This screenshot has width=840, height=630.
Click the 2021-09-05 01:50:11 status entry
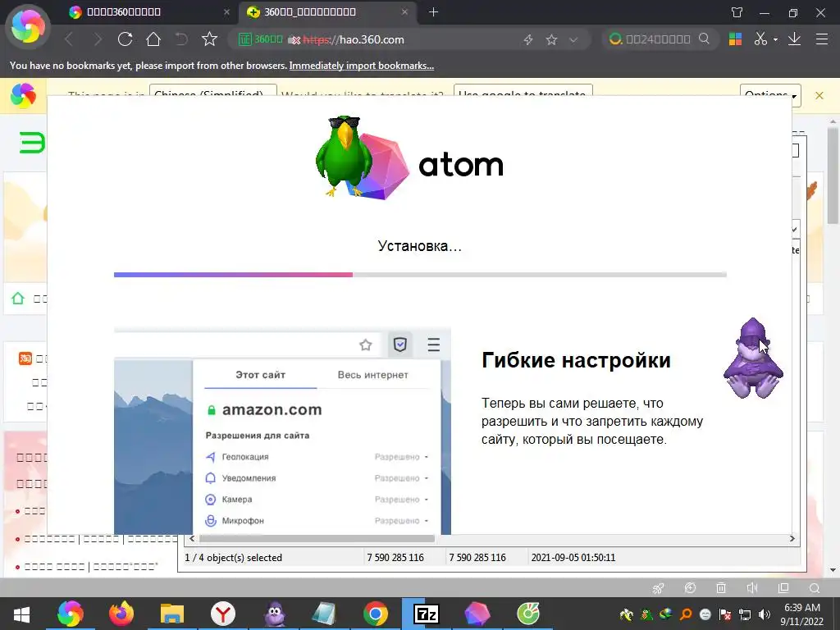pos(573,557)
